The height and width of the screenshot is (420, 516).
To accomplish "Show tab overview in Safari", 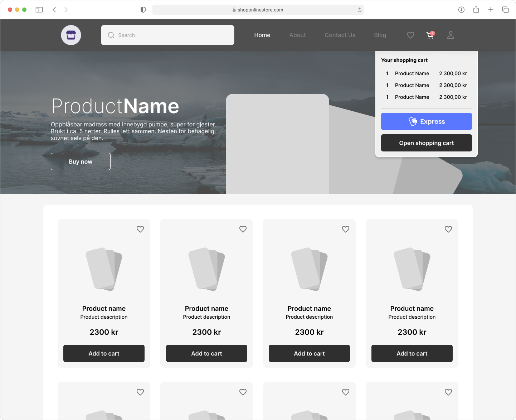I will click(505, 10).
